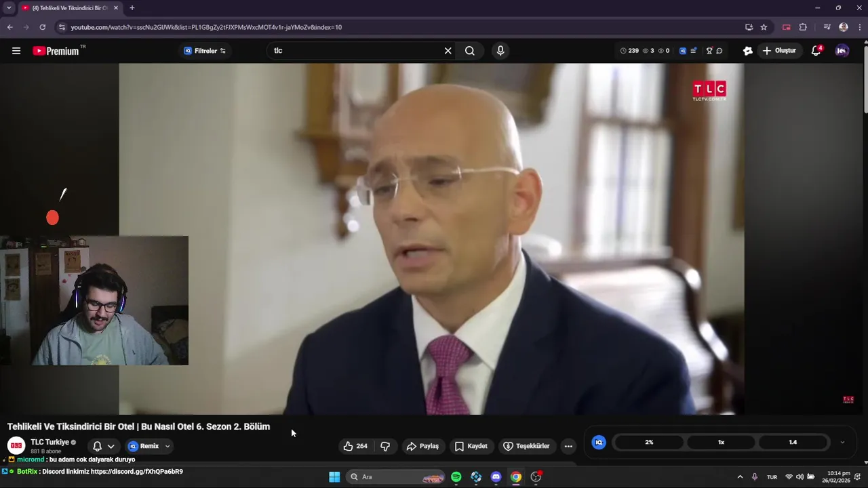Open Chrome media controls icon
This screenshot has width=868, height=488.
pos(827,27)
